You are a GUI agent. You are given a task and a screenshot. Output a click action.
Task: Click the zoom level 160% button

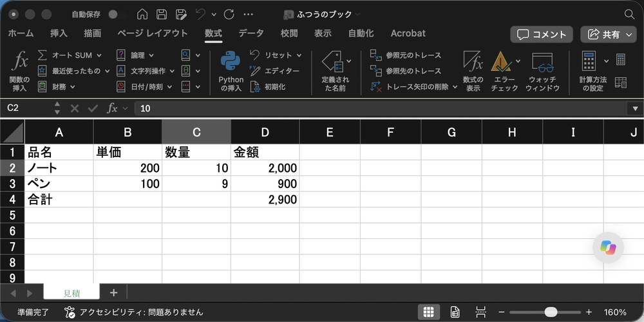(x=615, y=312)
